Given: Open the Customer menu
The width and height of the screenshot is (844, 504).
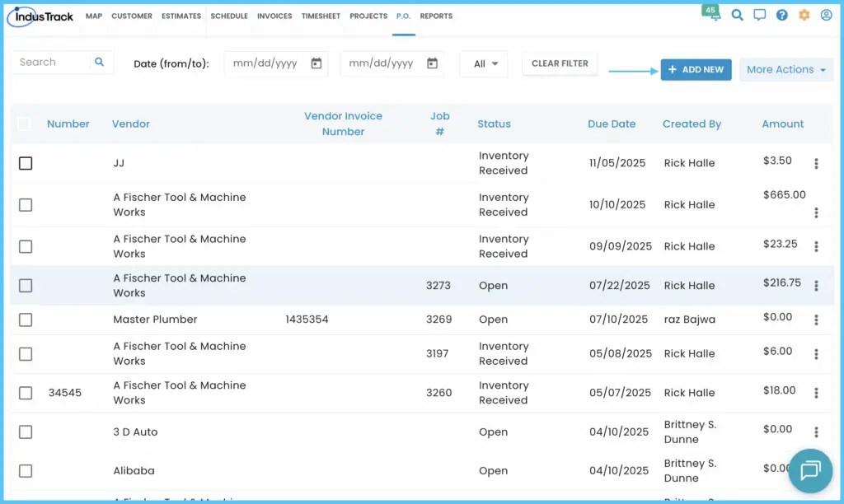Looking at the screenshot, I should (132, 16).
